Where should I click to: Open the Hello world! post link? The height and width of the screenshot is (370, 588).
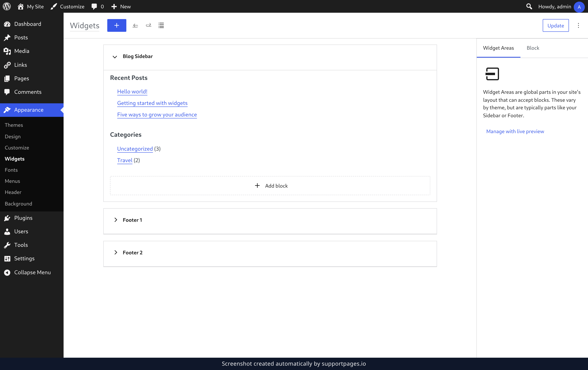132,91
